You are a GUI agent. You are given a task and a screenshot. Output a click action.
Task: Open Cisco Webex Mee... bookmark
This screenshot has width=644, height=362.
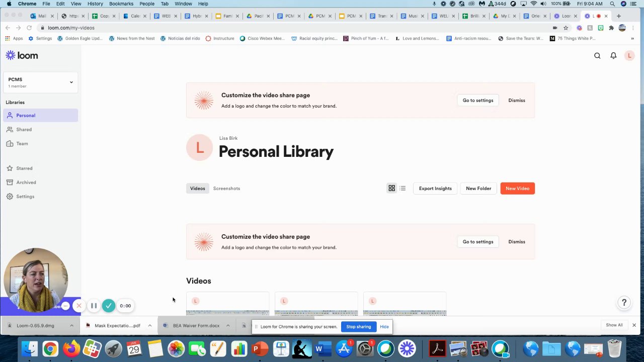262,38
